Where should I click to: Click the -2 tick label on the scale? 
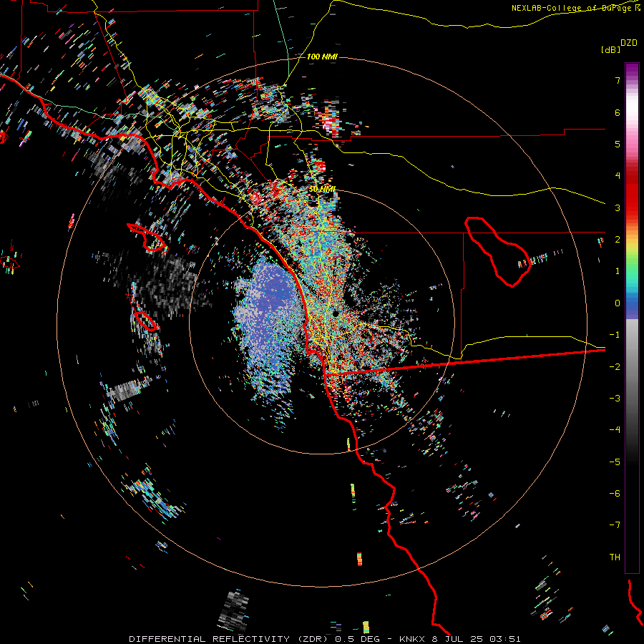pyautogui.click(x=615, y=367)
